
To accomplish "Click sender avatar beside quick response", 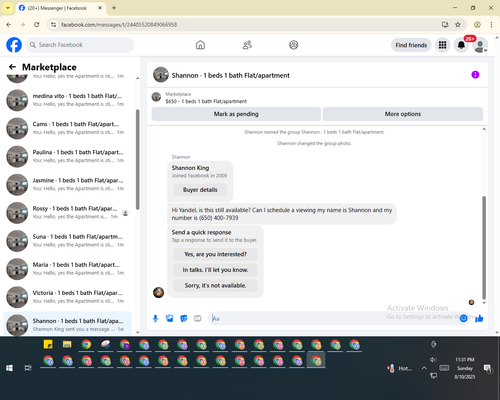I will tap(158, 292).
